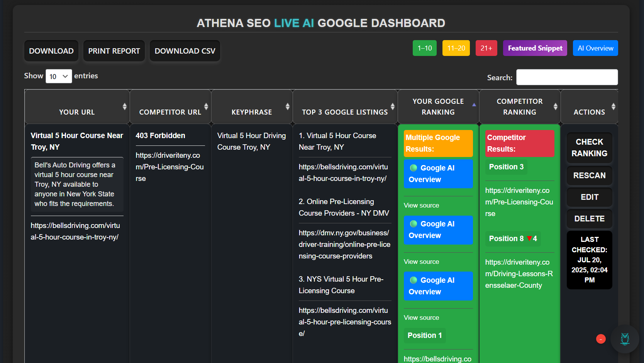Click listing 3 NYS Virtual 5 Hour Pre-Licensing
This screenshot has height=363, width=644.
[x=341, y=285]
